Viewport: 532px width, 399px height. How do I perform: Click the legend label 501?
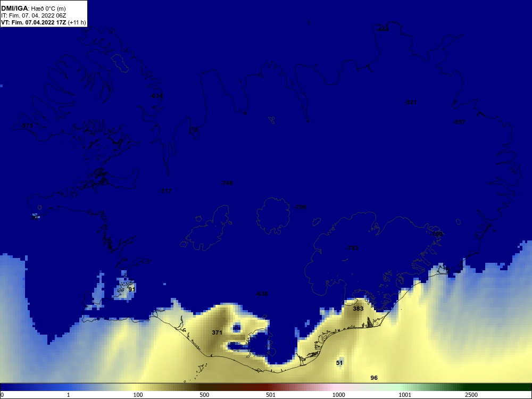(271, 395)
